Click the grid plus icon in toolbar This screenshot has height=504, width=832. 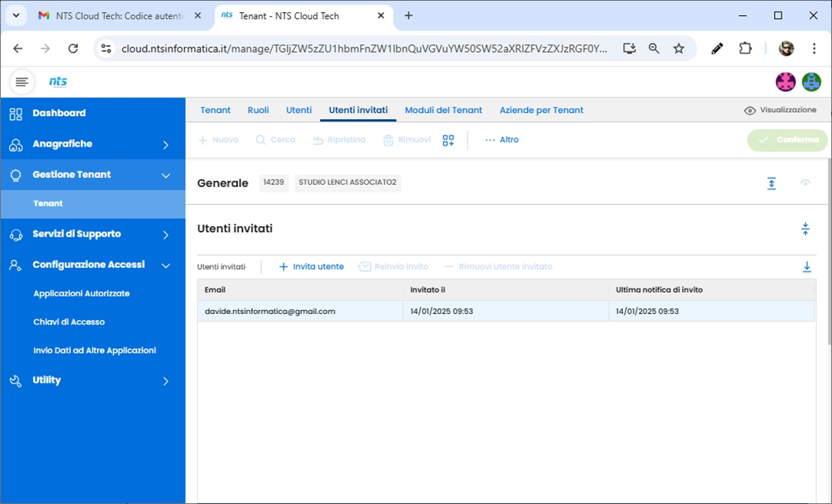pos(448,141)
